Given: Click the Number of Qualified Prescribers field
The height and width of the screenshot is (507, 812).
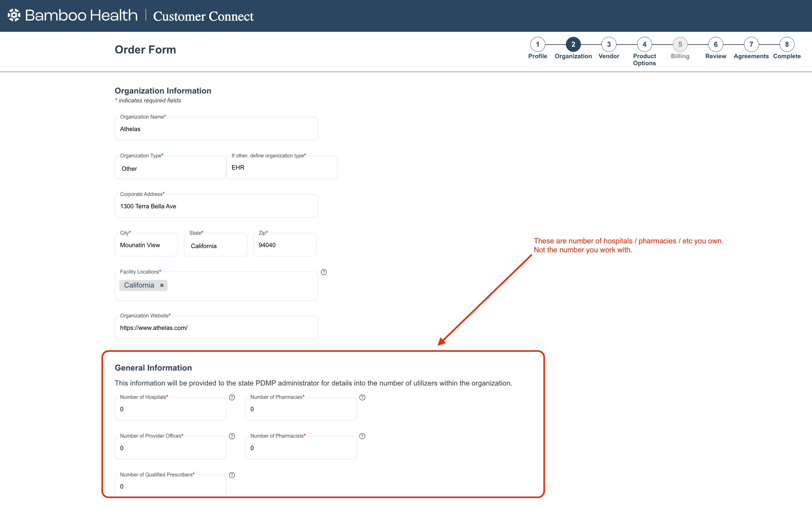Looking at the screenshot, I should [170, 486].
